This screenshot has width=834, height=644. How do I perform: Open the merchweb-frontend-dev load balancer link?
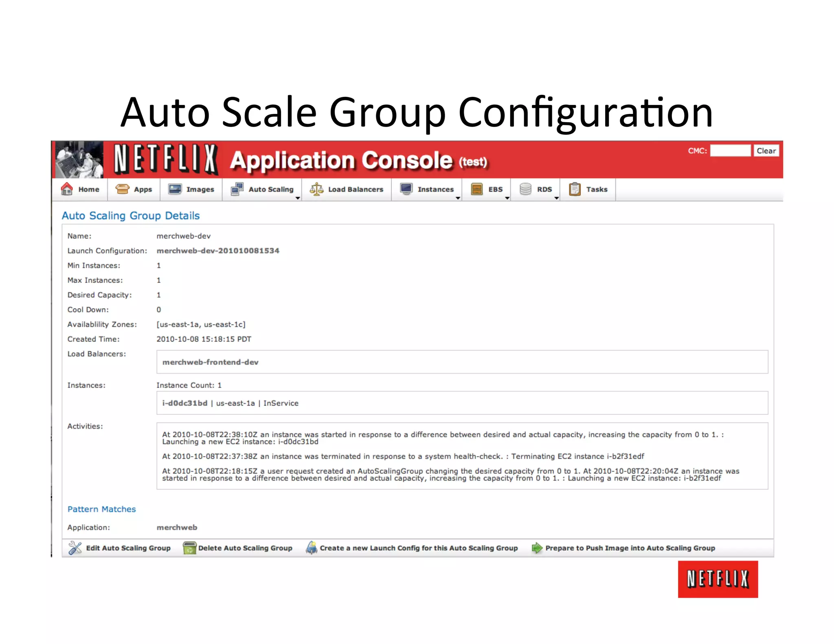(210, 362)
